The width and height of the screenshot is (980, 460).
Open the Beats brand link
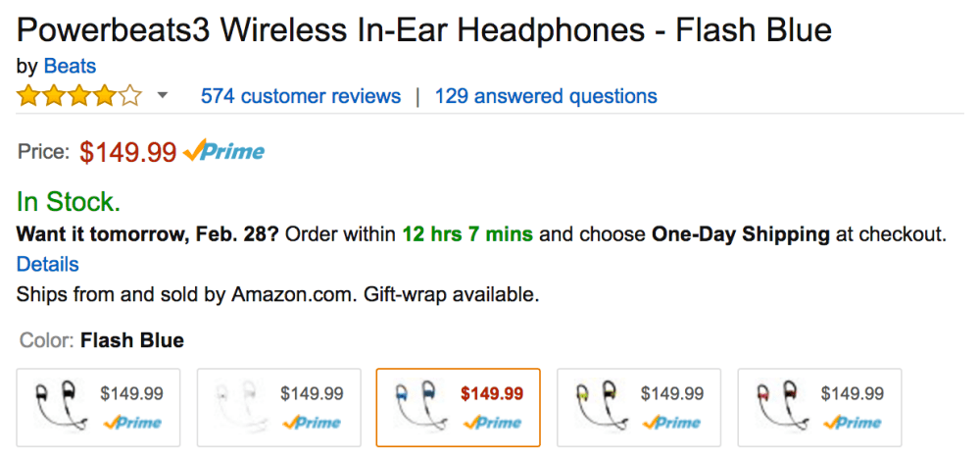(x=70, y=67)
